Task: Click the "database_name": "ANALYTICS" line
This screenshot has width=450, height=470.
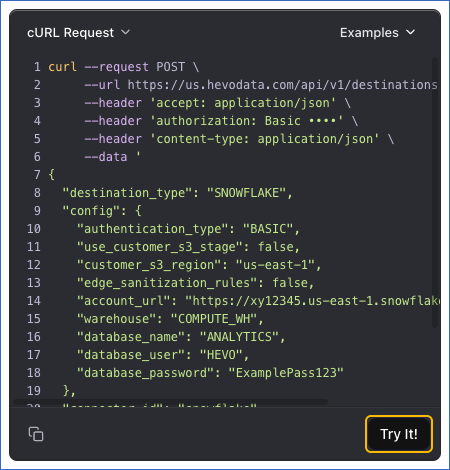Action: [181, 337]
